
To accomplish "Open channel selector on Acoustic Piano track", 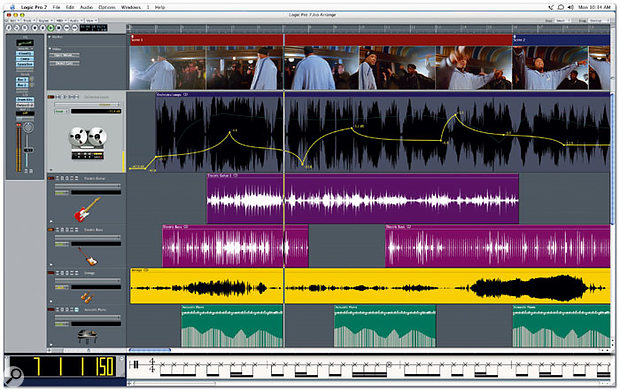I will pos(87,317).
